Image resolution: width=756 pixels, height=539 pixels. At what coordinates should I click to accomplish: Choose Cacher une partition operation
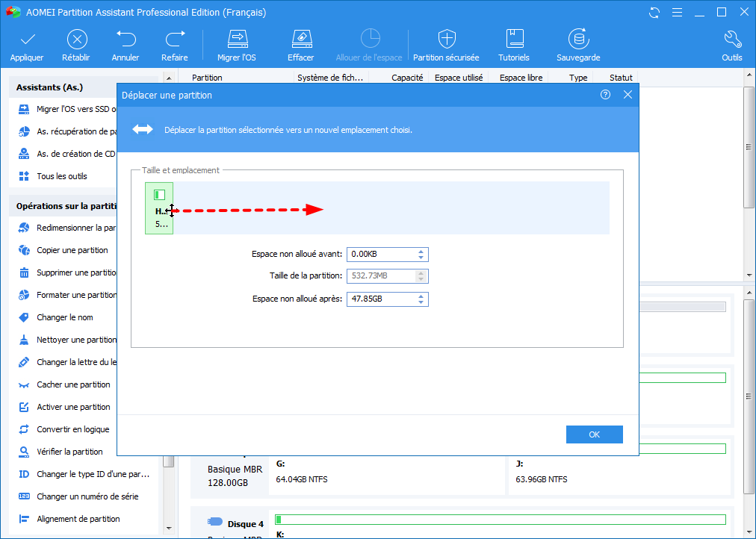64,385
